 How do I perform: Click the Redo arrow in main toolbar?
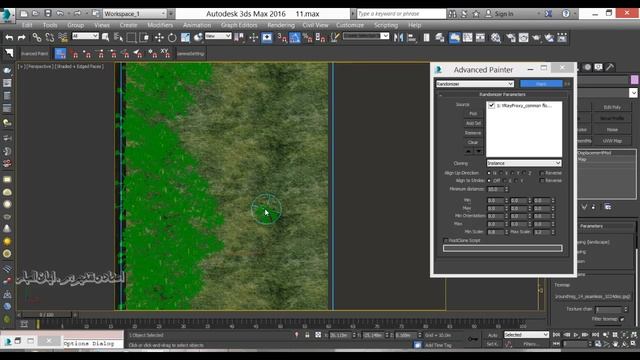click(x=22, y=38)
